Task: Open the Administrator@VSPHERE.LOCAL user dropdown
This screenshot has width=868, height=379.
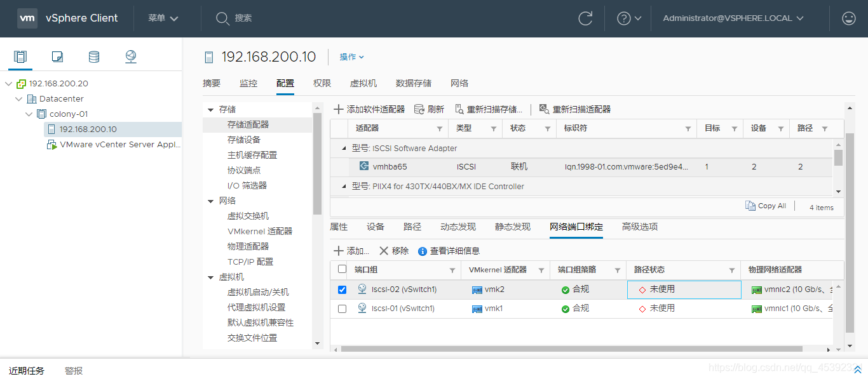Action: pos(733,18)
